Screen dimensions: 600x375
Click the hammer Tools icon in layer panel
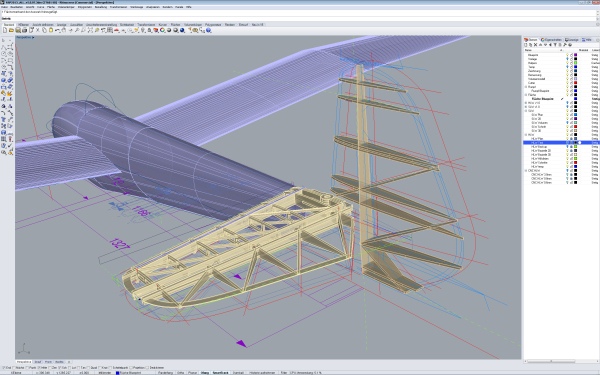565,45
